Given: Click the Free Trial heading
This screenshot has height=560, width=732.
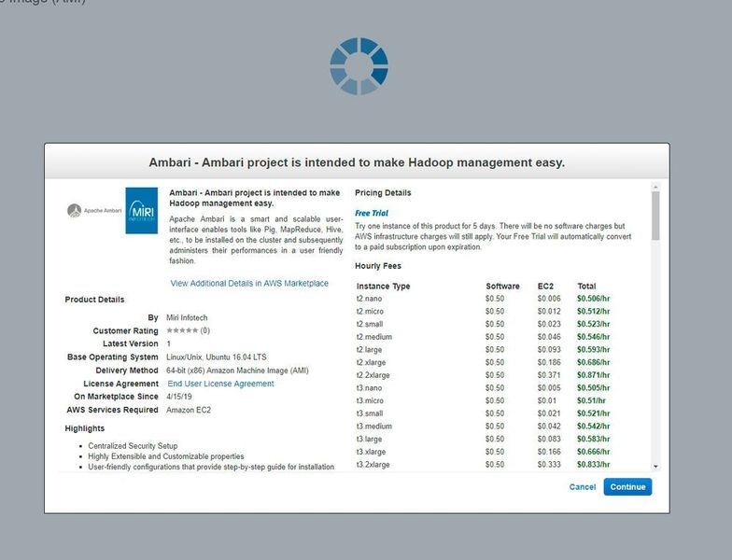Looking at the screenshot, I should tap(372, 213).
